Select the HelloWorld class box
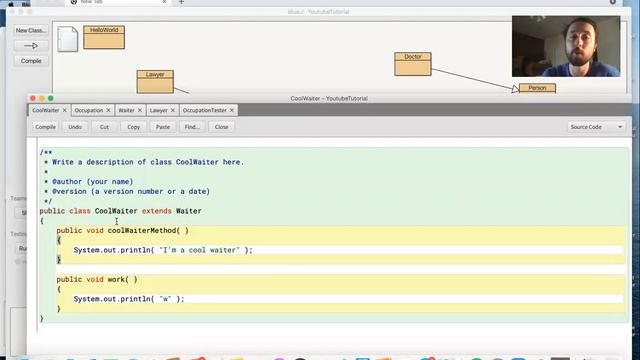 coord(104,37)
